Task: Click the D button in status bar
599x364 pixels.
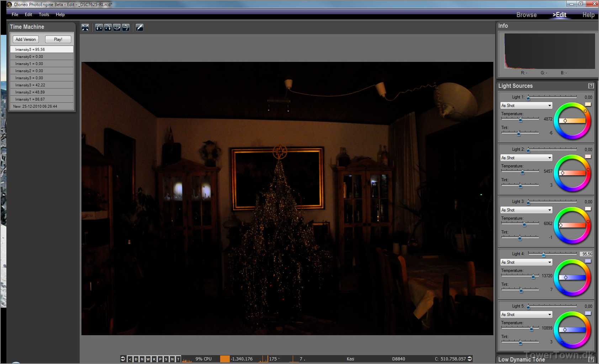Action: tap(136, 359)
